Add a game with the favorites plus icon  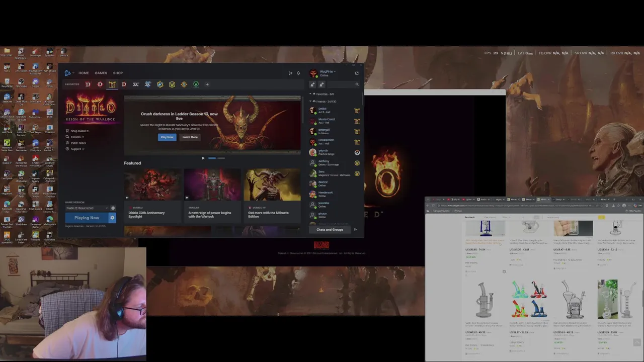pos(207,84)
